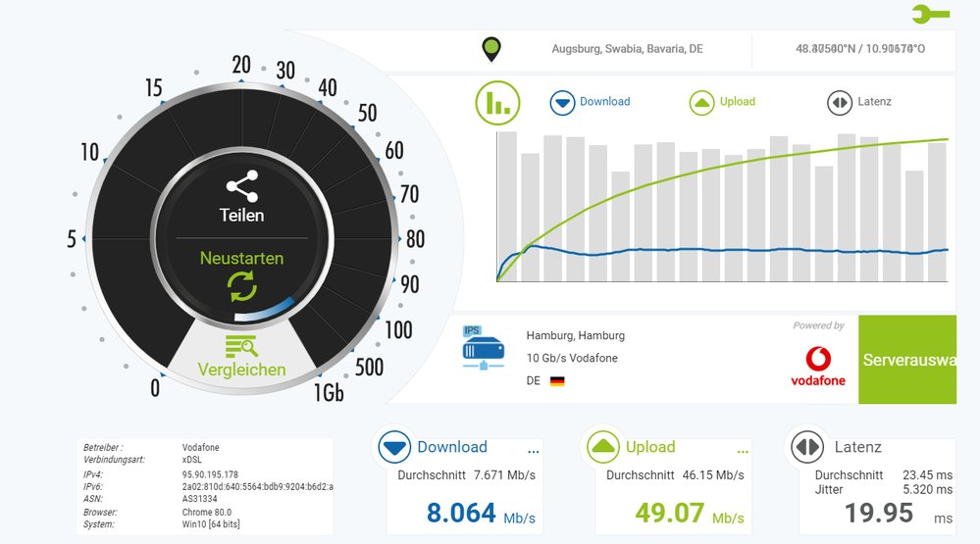
Task: Click the compare list magnifier icon
Action: tap(241, 347)
